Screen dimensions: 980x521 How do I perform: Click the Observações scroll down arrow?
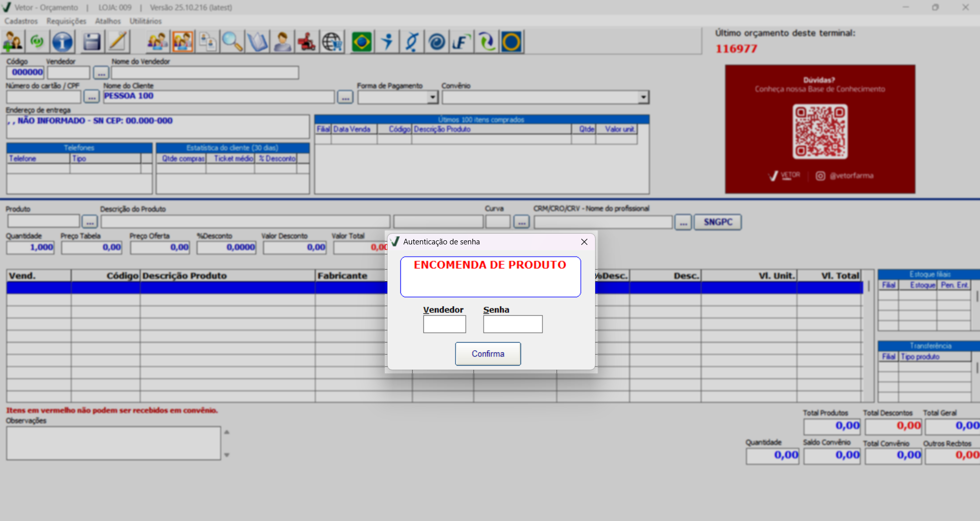226,455
